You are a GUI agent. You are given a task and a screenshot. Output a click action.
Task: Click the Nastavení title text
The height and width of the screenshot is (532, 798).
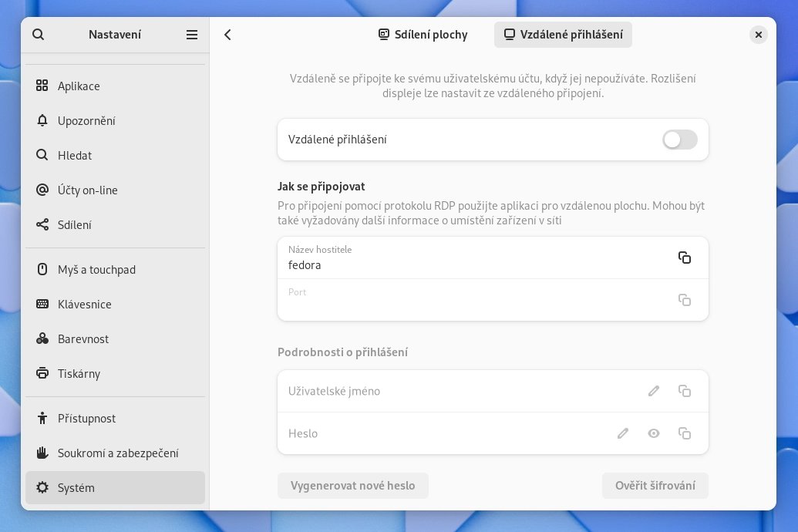tap(115, 35)
